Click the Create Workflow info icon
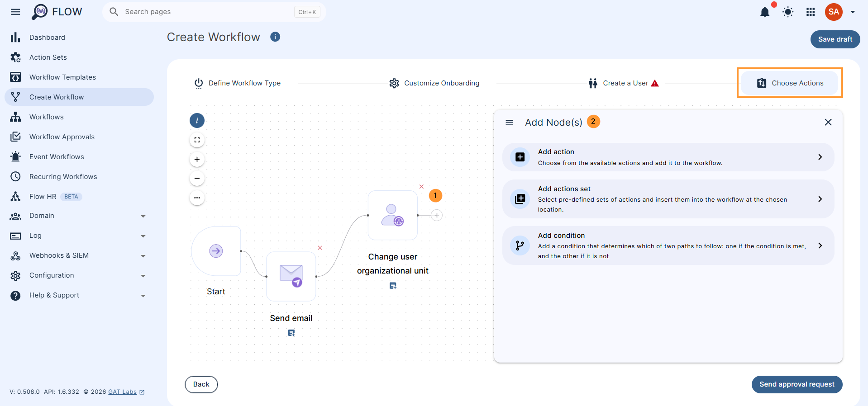 (x=275, y=37)
